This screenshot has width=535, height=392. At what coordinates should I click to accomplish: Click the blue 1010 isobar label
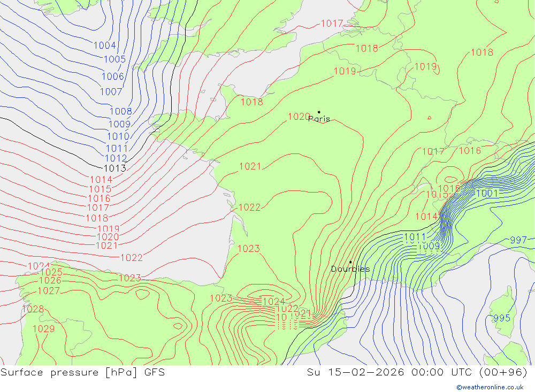pyautogui.click(x=118, y=136)
